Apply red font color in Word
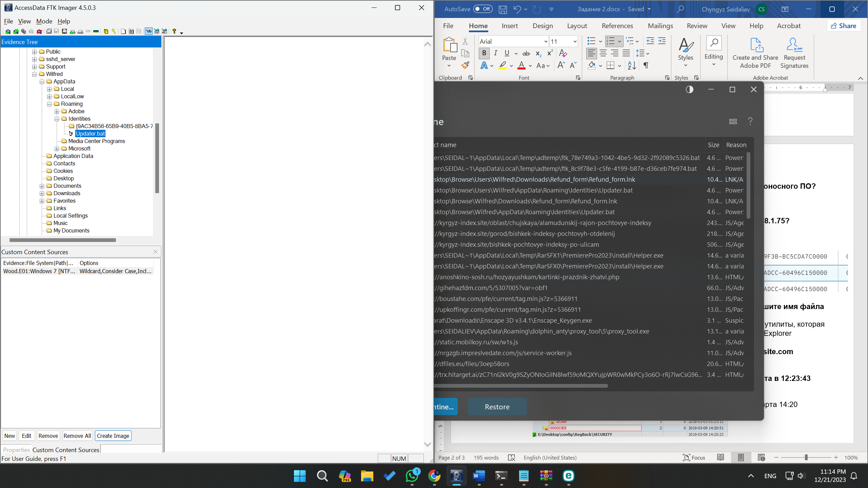868x488 pixels. pos(521,65)
